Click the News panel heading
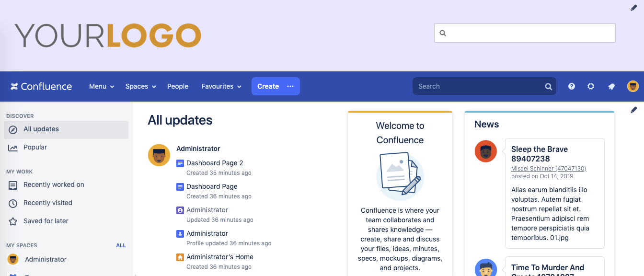Image resolution: width=644 pixels, height=276 pixels. [487, 124]
